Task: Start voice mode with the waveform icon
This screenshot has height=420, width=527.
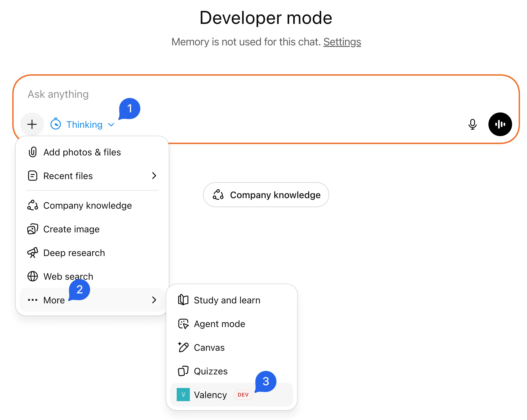Action: (500, 124)
